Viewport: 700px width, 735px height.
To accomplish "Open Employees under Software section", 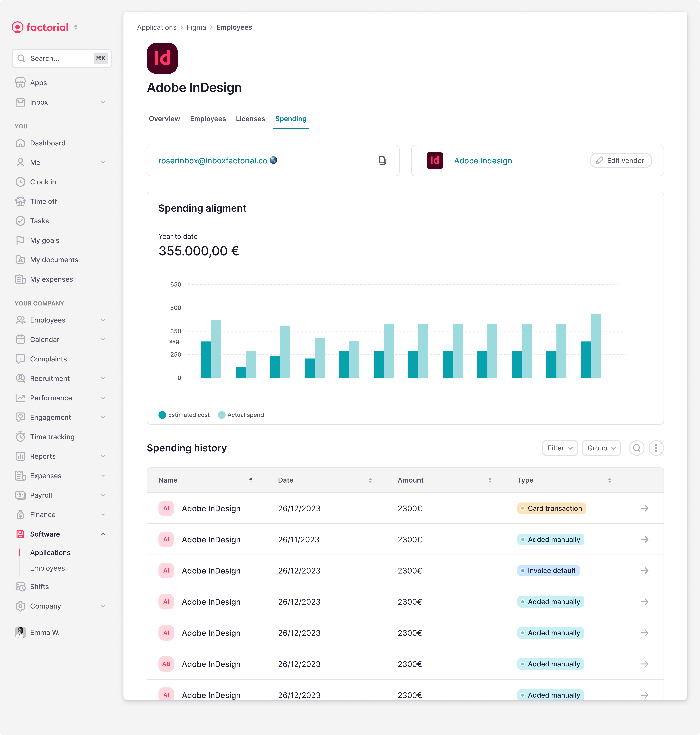I will coord(47,568).
